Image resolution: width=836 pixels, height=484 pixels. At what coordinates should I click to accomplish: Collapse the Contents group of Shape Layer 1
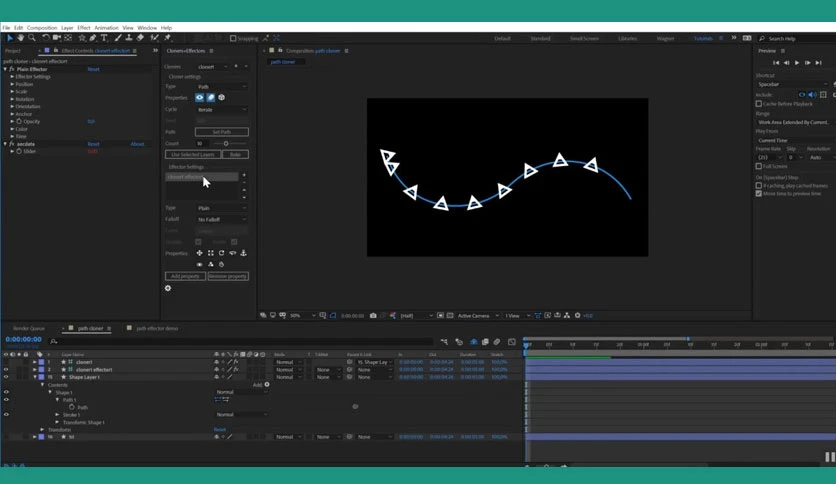[43, 385]
